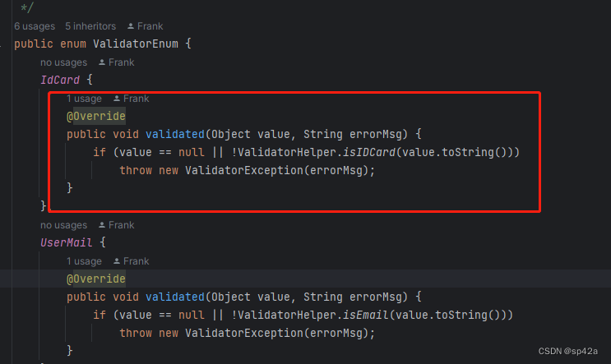Image resolution: width=611 pixels, height=364 pixels.
Task: Click the ValidatorEnum enum name
Action: pos(136,44)
